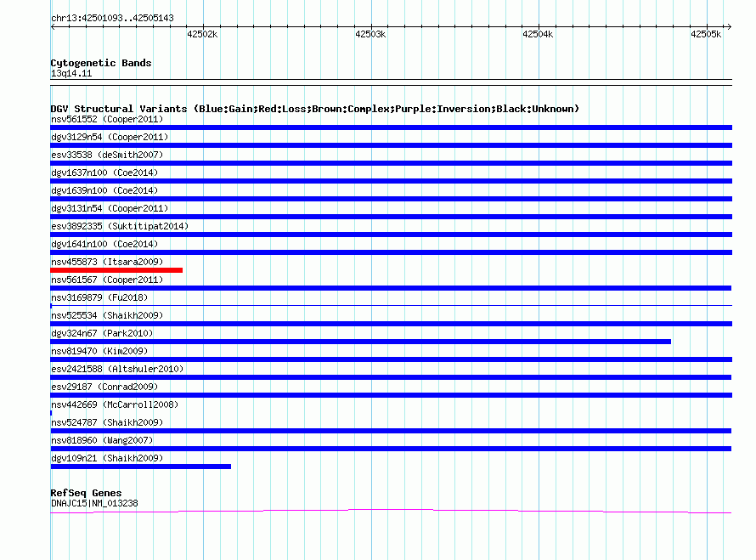Open the nsv819470 (Kim2009) variant label
Viewport: 756px width, 560px height.
pyautogui.click(x=99, y=351)
